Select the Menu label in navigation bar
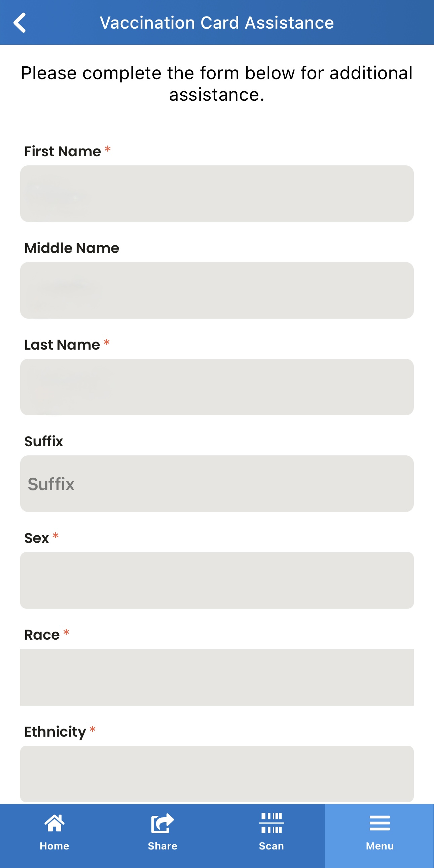The height and width of the screenshot is (868, 434). coord(380,846)
